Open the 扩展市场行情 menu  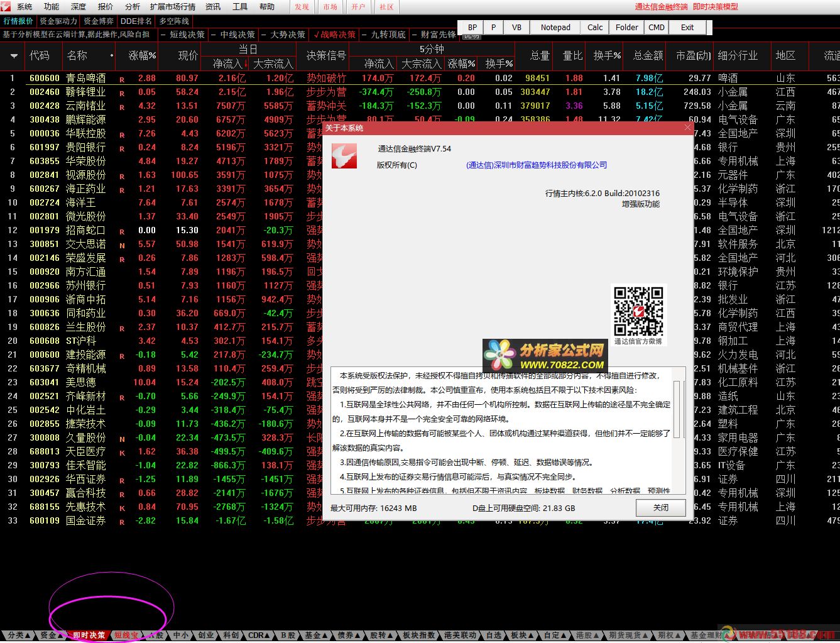click(173, 7)
